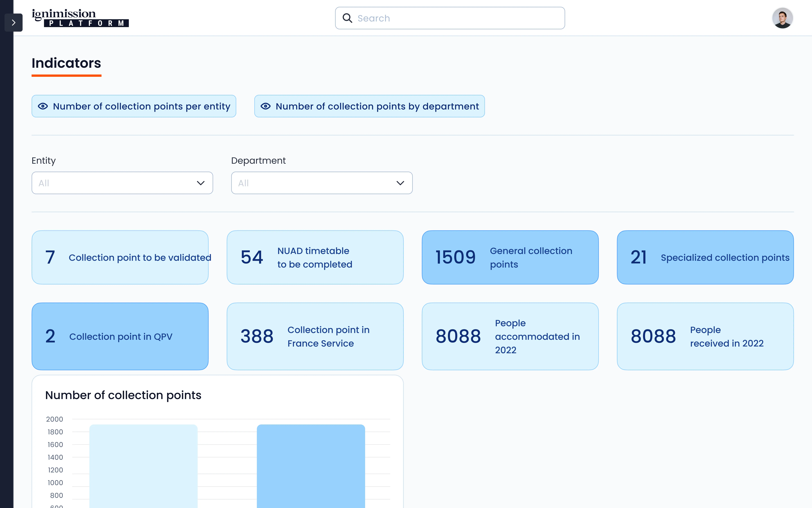Toggle eye icon for collection points per entity

coord(43,106)
